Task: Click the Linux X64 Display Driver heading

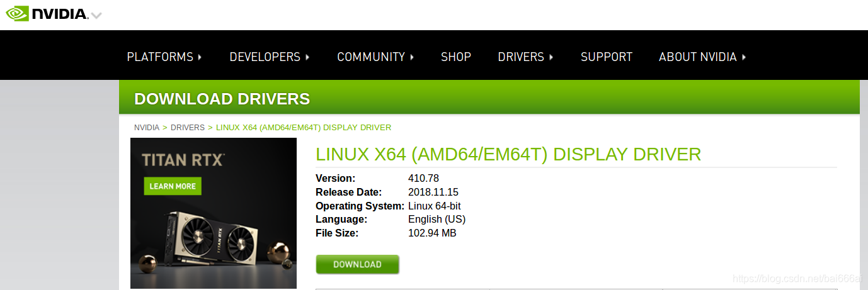Action: (x=508, y=154)
